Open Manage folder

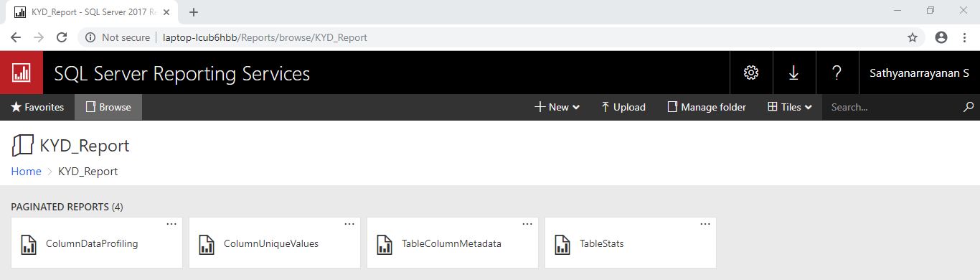707,107
